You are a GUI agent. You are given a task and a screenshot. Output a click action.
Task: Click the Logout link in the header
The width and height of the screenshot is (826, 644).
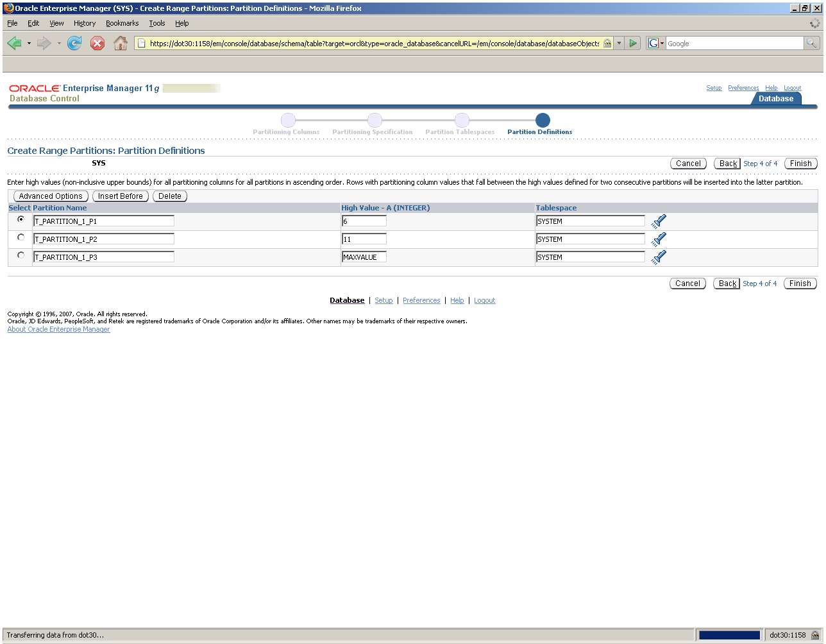pos(793,88)
